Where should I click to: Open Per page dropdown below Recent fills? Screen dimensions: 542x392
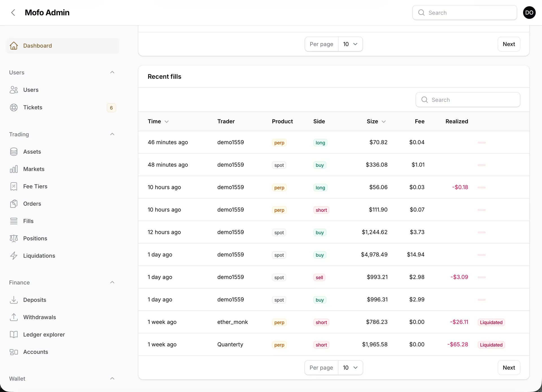click(x=350, y=368)
